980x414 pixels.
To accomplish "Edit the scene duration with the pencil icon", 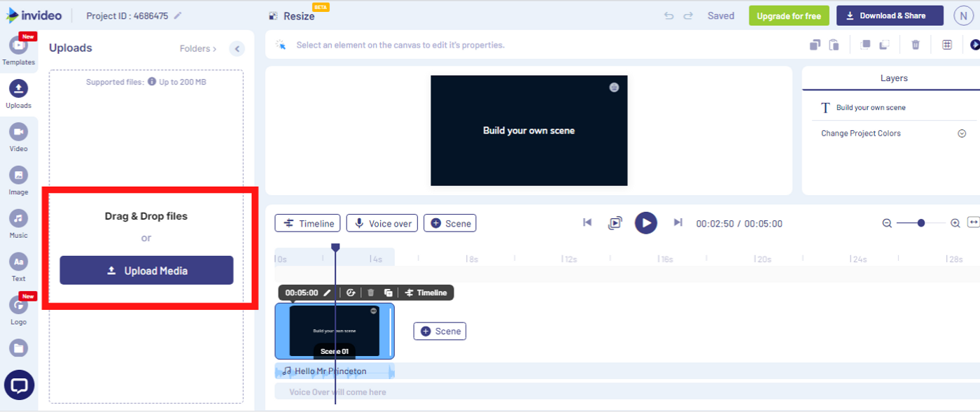I will tap(327, 292).
